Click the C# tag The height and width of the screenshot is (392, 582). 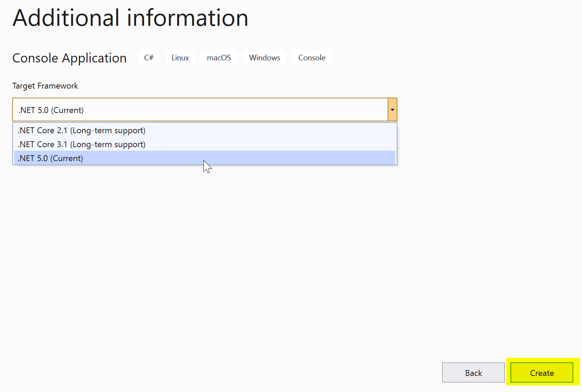point(149,58)
